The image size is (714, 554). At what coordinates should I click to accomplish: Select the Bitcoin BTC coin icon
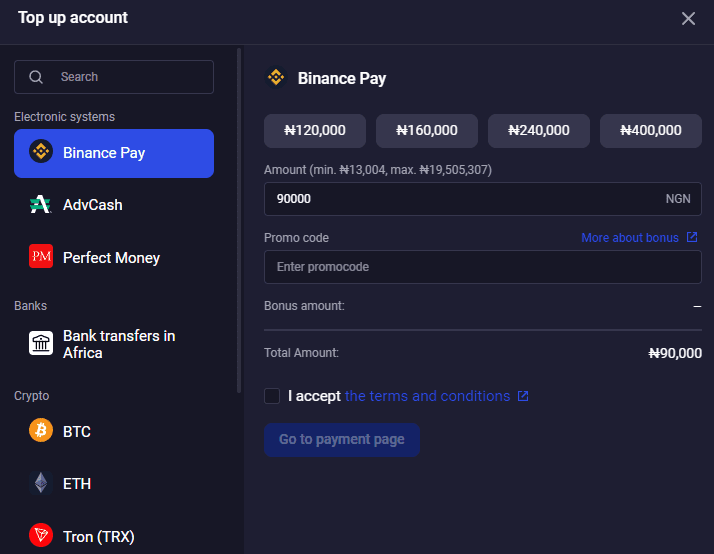41,430
